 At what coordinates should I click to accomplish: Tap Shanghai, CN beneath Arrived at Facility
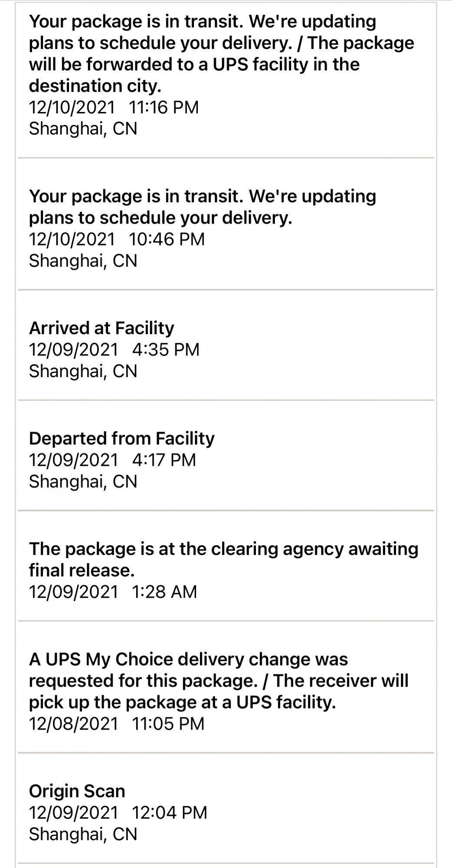pyautogui.click(x=83, y=371)
